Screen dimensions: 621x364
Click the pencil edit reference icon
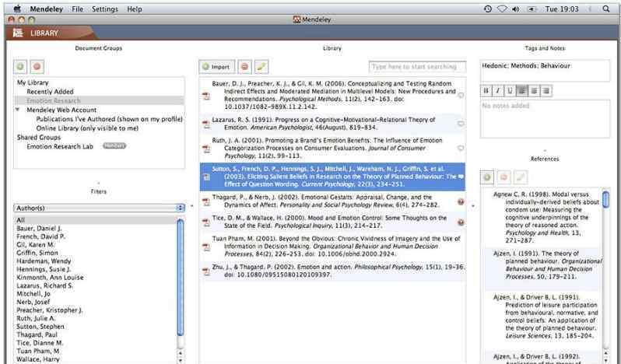coord(521,177)
